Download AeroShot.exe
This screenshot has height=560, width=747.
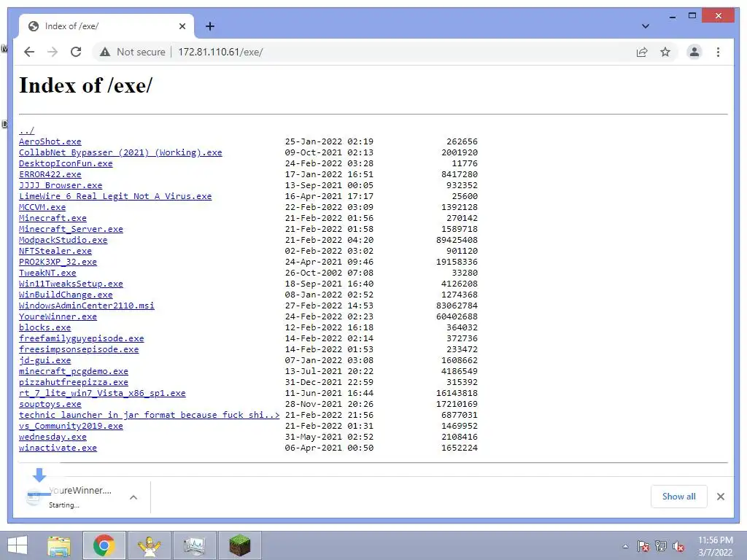click(50, 141)
